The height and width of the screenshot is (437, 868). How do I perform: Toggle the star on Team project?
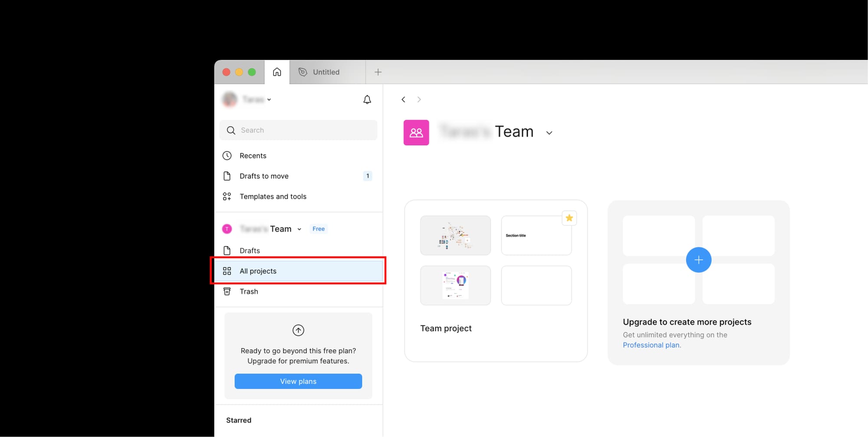pyautogui.click(x=569, y=218)
